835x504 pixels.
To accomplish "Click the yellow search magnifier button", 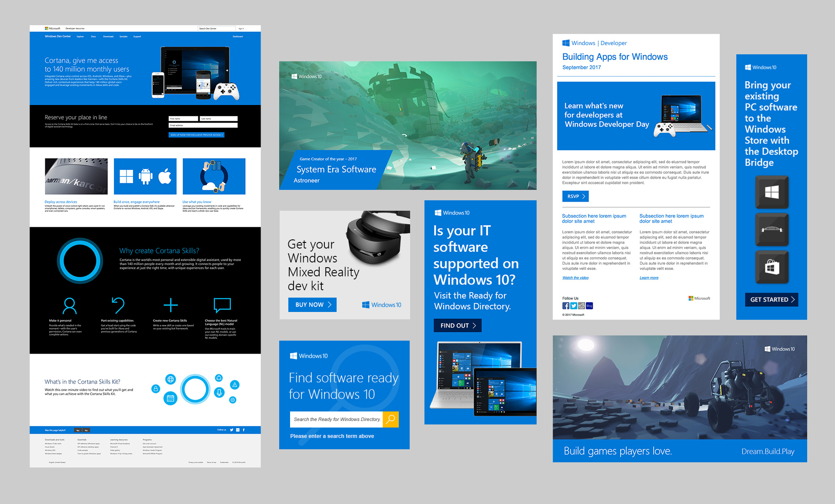I will point(391,419).
